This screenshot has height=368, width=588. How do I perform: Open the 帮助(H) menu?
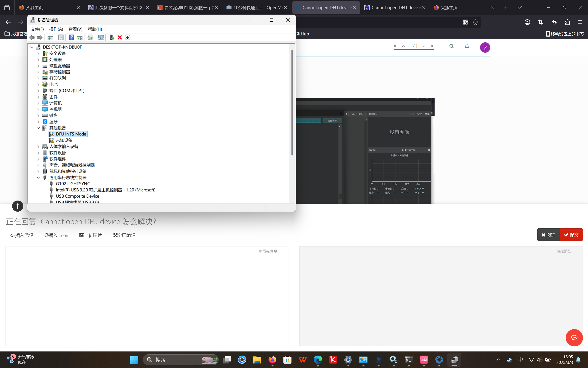pos(95,29)
